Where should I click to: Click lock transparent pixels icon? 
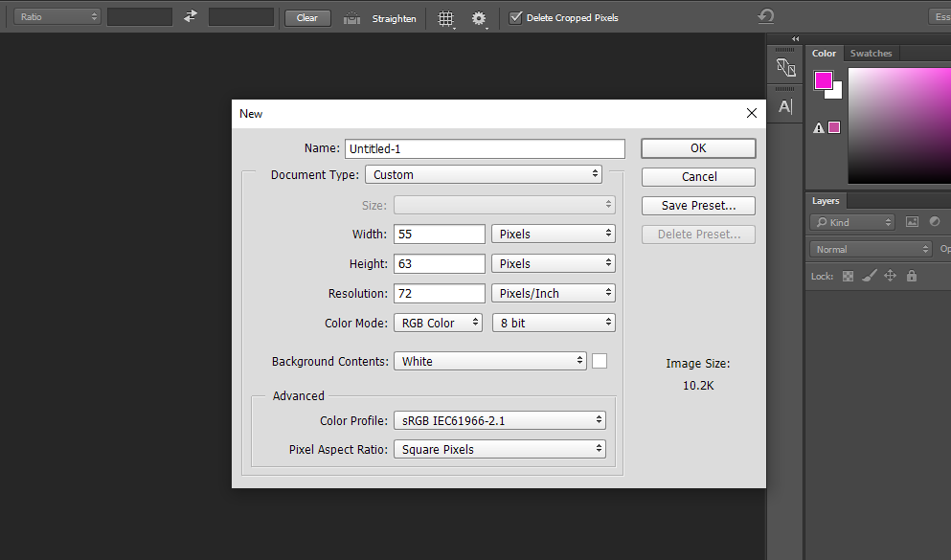(848, 276)
